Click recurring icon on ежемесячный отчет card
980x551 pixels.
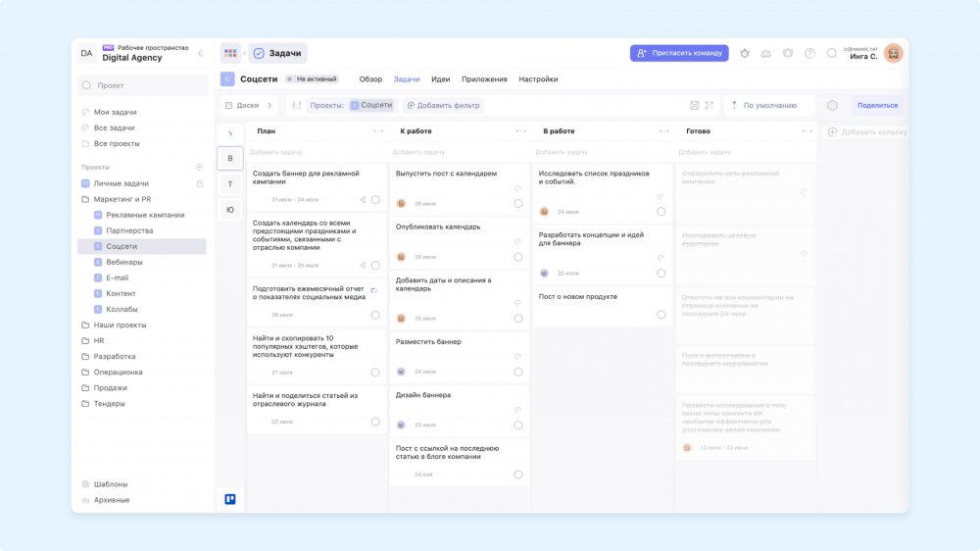[x=373, y=289]
